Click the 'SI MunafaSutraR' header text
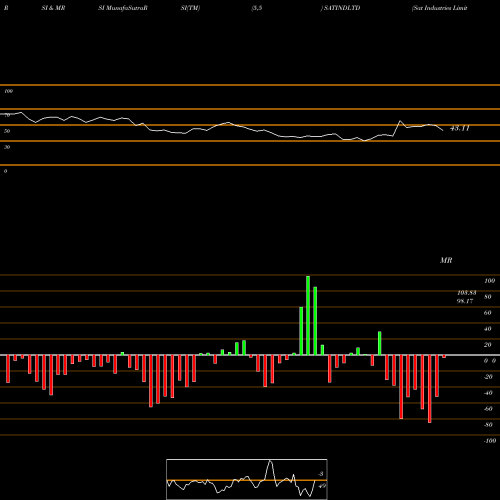This screenshot has width=500, height=500. [123, 8]
